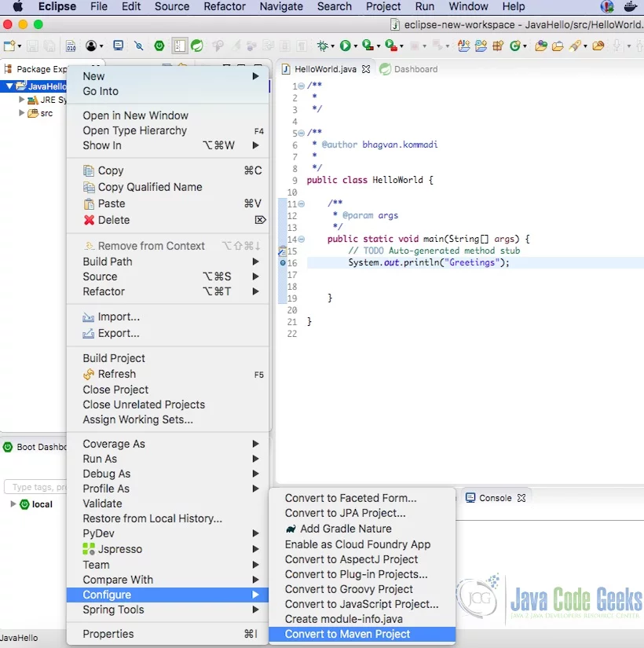Open the Apple menu
Viewport: 644px width, 648px height.
(x=18, y=6)
